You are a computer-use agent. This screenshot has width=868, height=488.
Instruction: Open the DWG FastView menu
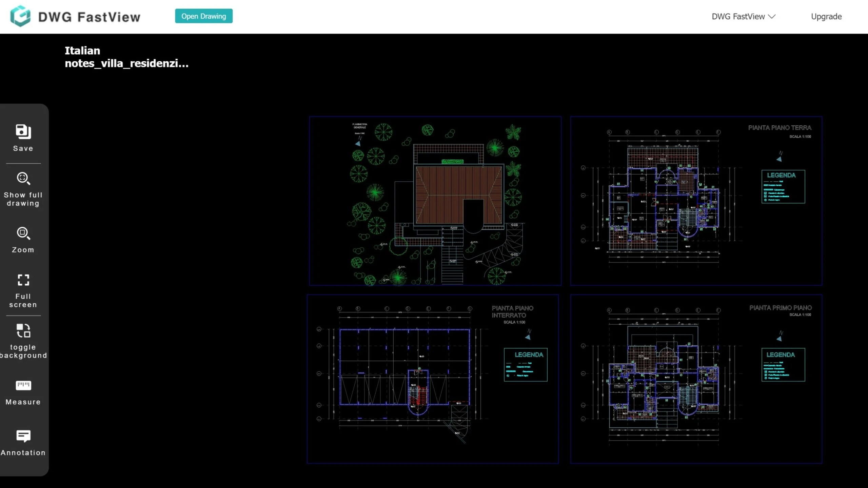[743, 16]
